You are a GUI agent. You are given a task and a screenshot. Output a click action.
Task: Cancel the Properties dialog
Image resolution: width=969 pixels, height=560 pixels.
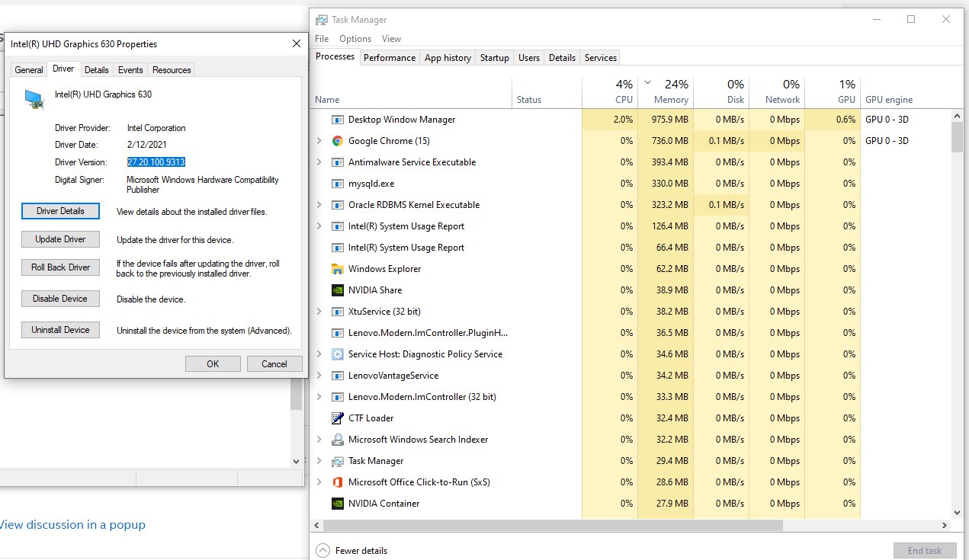pyautogui.click(x=274, y=364)
